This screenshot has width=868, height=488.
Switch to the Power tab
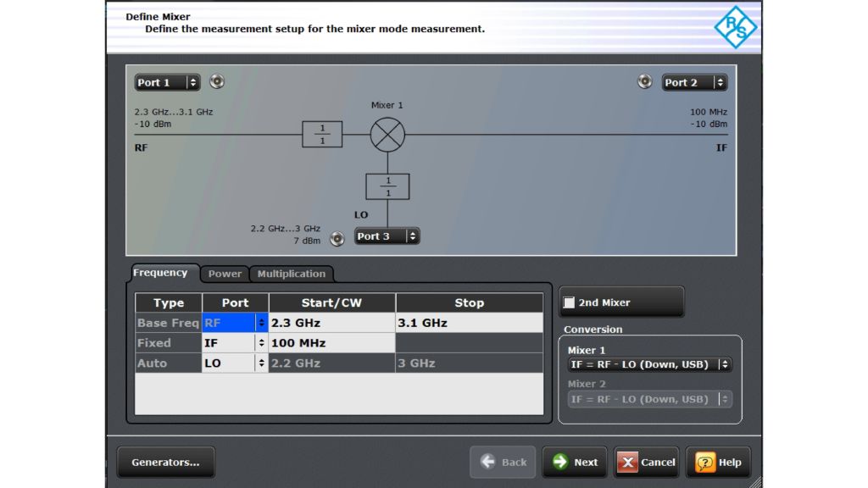pyautogui.click(x=225, y=274)
